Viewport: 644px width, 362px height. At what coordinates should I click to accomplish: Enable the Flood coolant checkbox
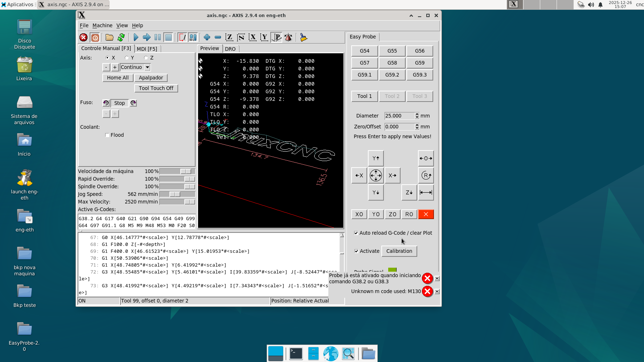tap(107, 135)
